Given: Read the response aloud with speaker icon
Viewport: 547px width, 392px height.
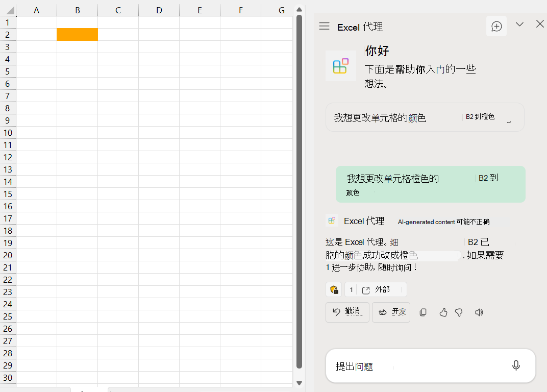Looking at the screenshot, I should [479, 312].
